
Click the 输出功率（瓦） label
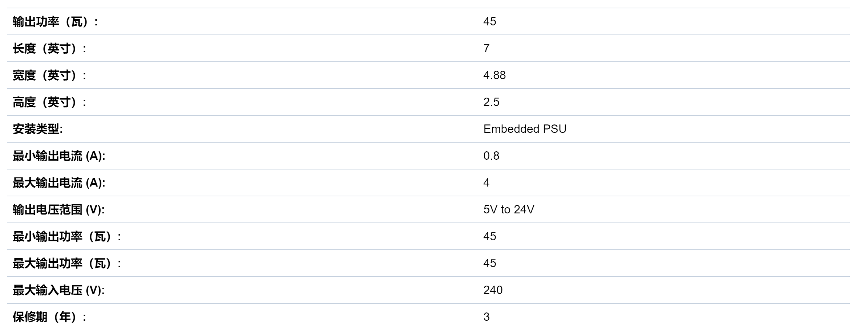55,22
